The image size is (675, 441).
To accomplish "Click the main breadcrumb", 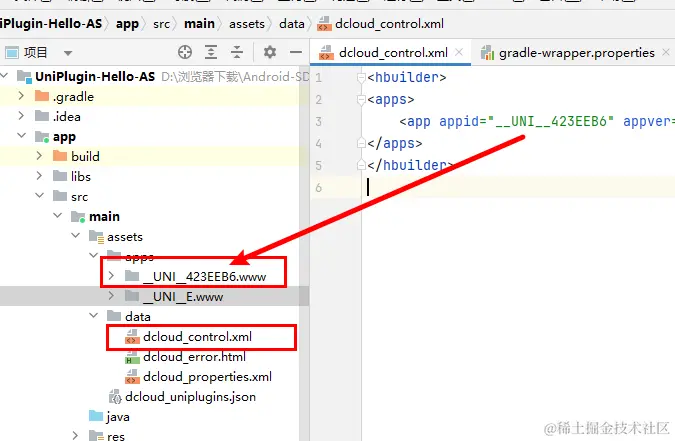I will 199,24.
